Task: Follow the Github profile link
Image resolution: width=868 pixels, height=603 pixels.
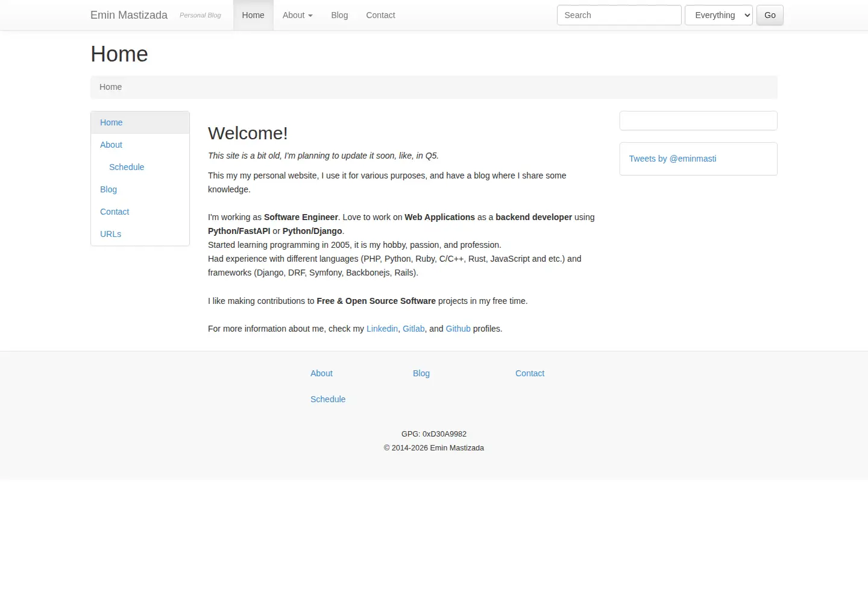Action: point(458,329)
